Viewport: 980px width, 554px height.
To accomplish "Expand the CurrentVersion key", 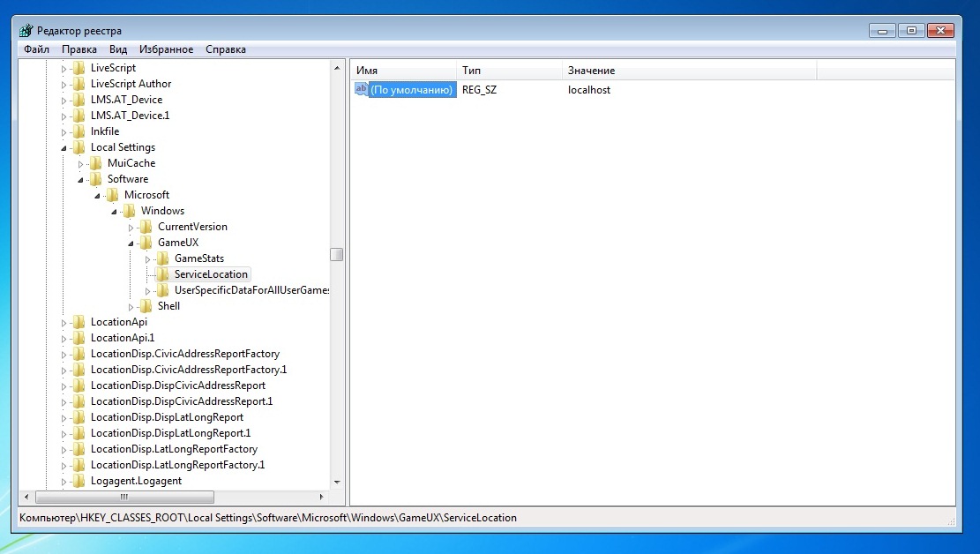I will (x=131, y=228).
